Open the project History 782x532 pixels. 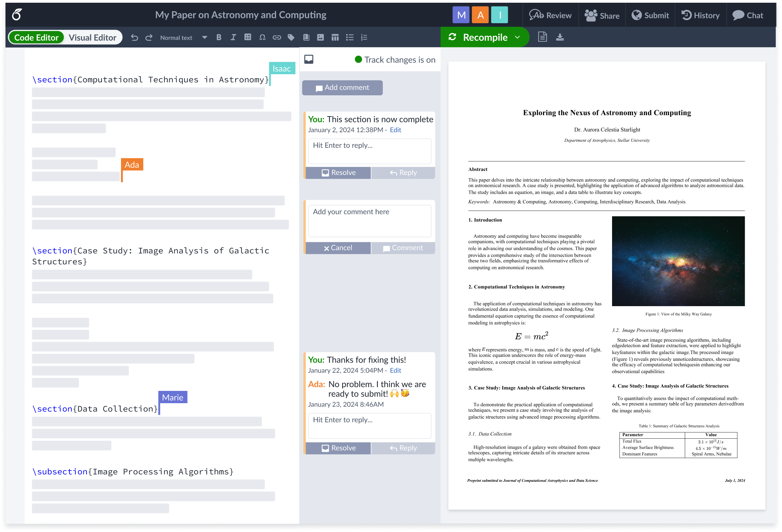(700, 15)
